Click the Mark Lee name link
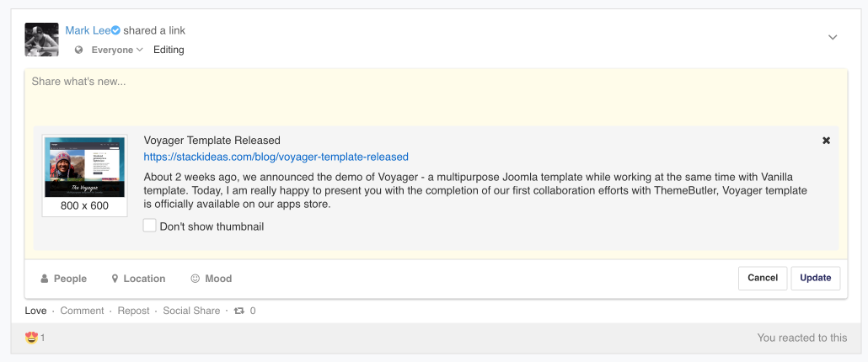This screenshot has width=868, height=362. point(88,31)
